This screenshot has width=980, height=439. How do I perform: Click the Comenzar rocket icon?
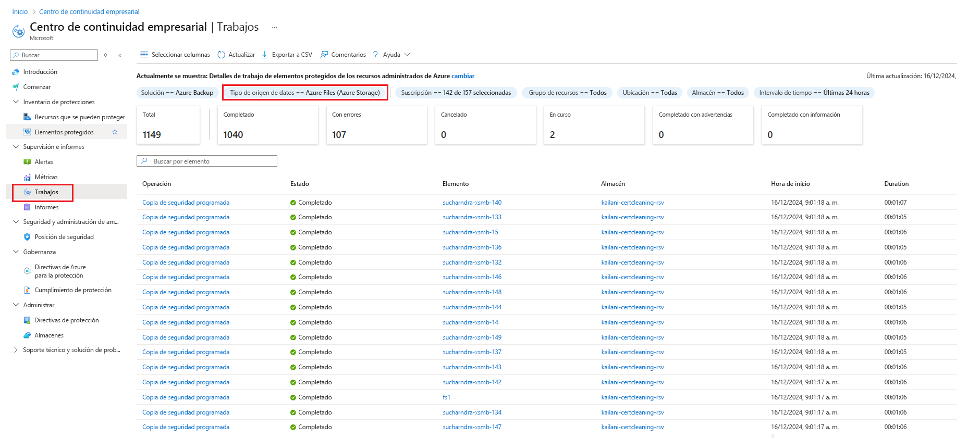coord(16,87)
